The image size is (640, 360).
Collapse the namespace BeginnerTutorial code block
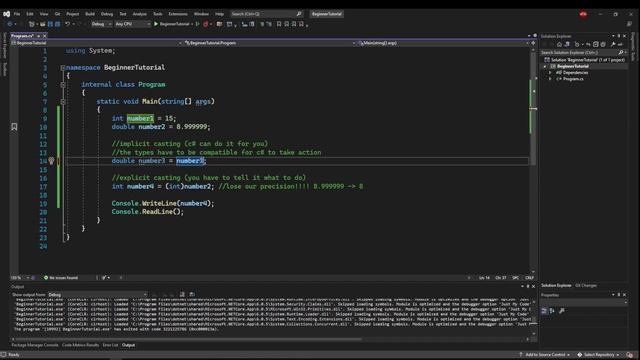[x=63, y=68]
